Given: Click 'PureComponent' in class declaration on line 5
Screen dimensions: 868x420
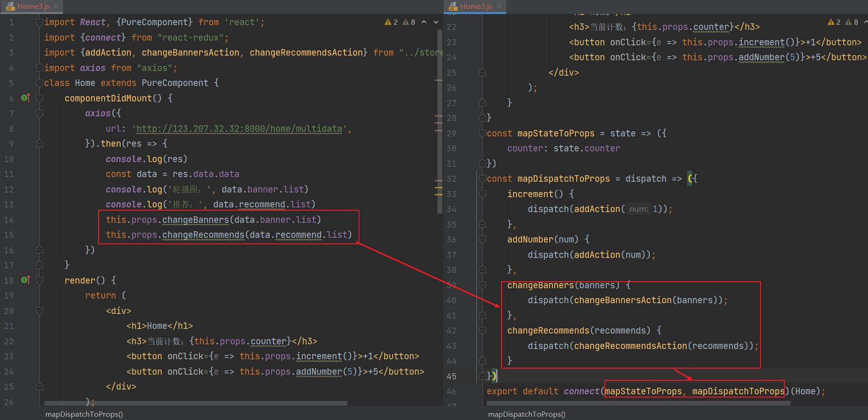Looking at the screenshot, I should click(175, 83).
